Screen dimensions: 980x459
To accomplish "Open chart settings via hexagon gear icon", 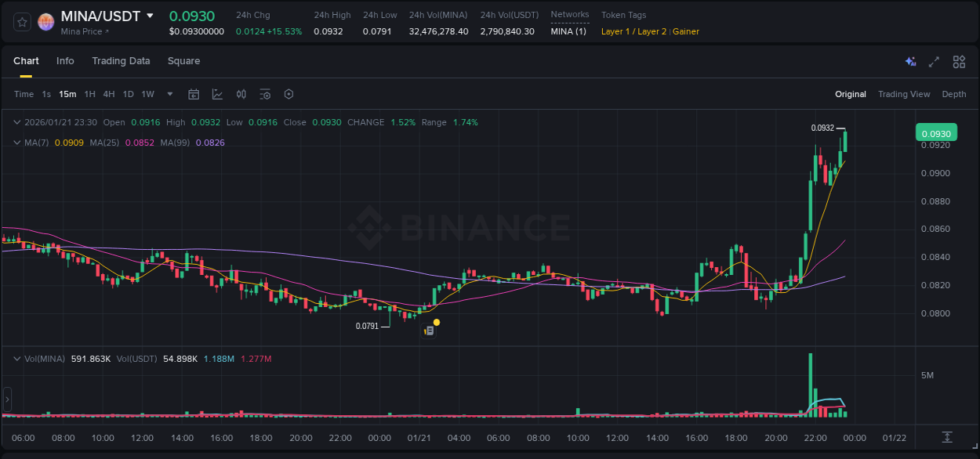I will point(289,94).
